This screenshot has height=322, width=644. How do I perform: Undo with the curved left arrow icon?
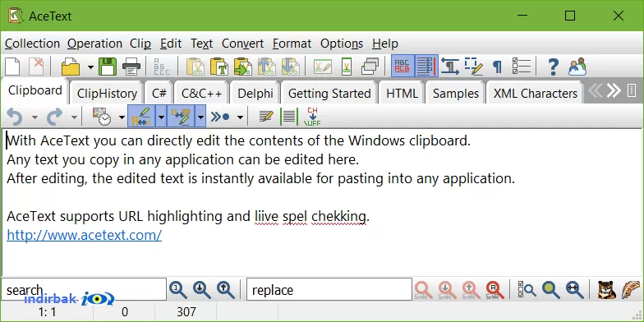point(15,117)
